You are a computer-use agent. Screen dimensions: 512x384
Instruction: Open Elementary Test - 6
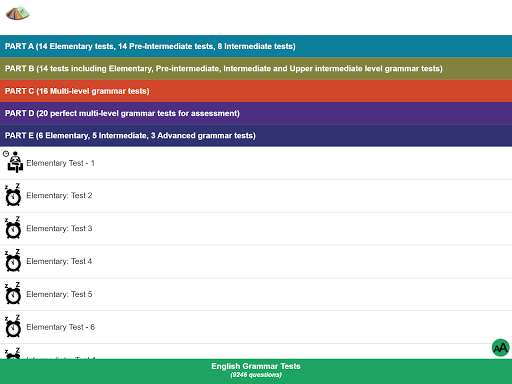pos(256,327)
